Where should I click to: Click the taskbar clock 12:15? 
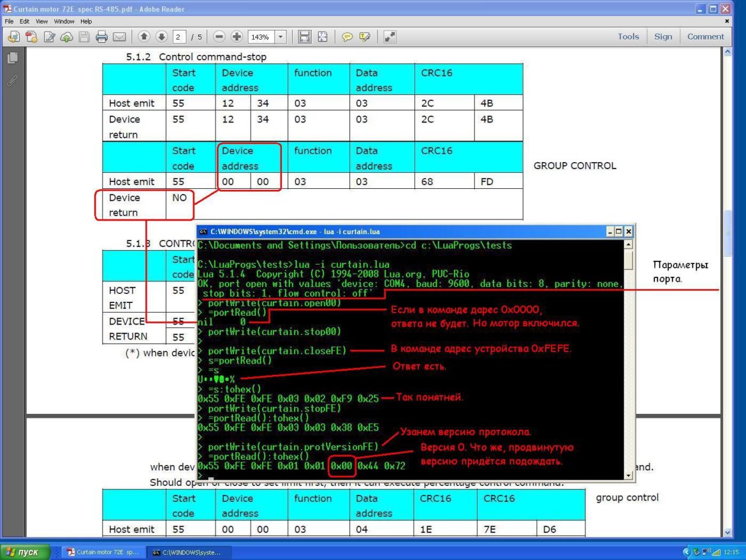(731, 552)
